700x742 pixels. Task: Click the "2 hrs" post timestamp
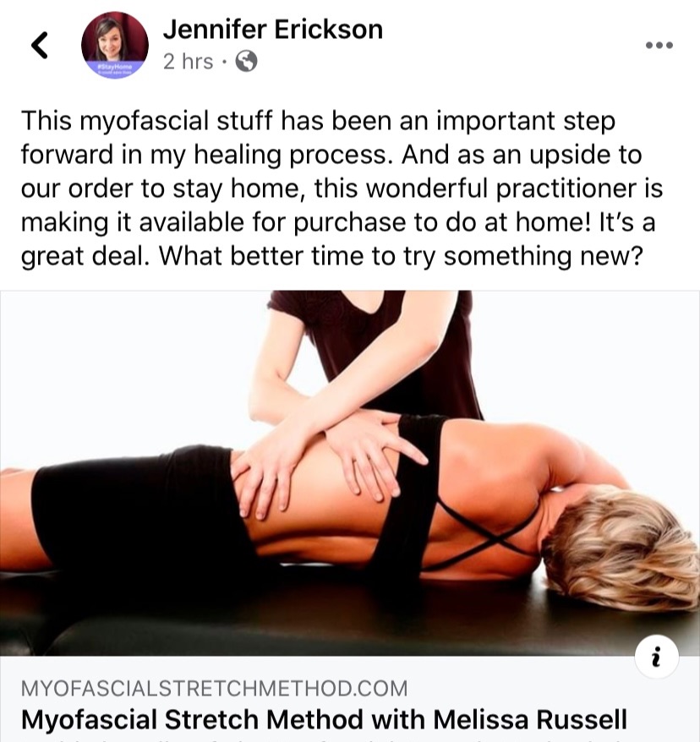tap(188, 62)
